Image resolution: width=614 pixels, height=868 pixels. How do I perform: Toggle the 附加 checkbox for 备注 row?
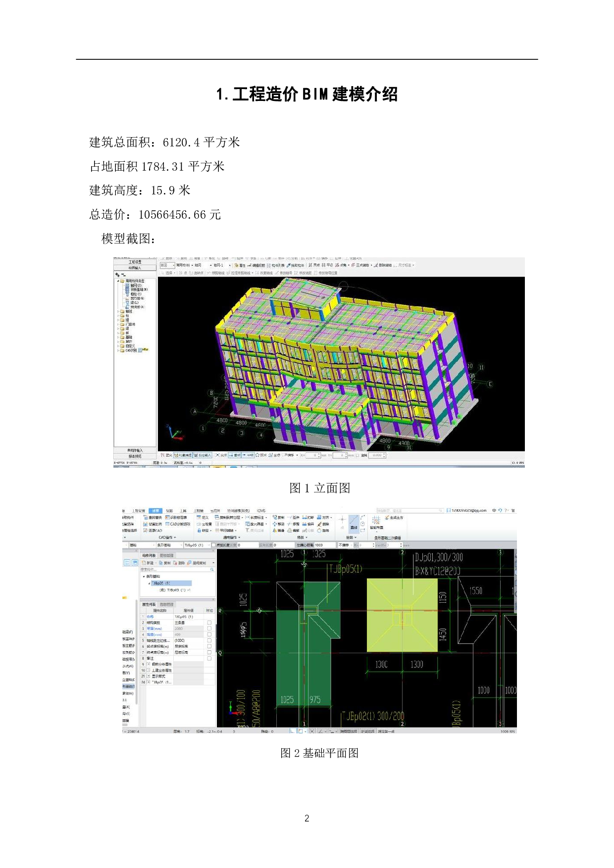209,658
